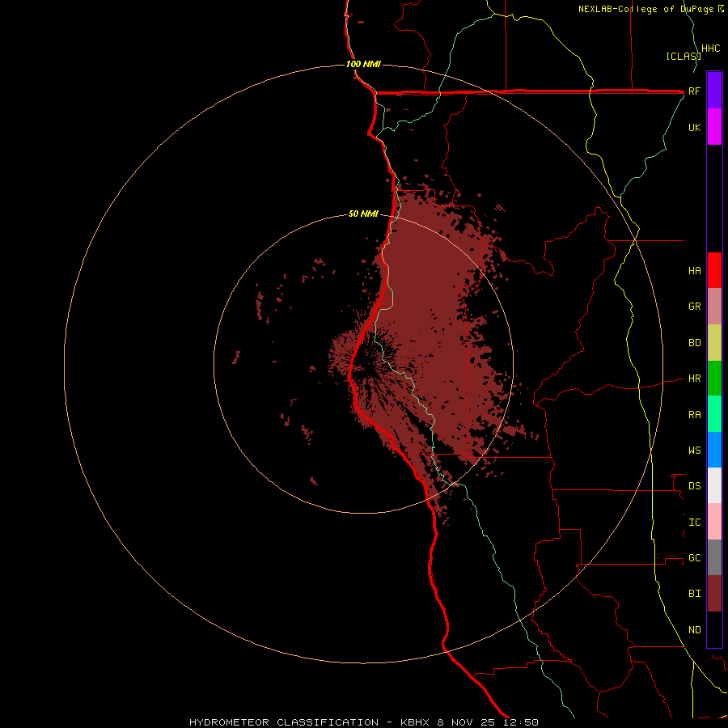The image size is (728, 728).
Task: Click the 'RF' legend label
Action: click(694, 91)
